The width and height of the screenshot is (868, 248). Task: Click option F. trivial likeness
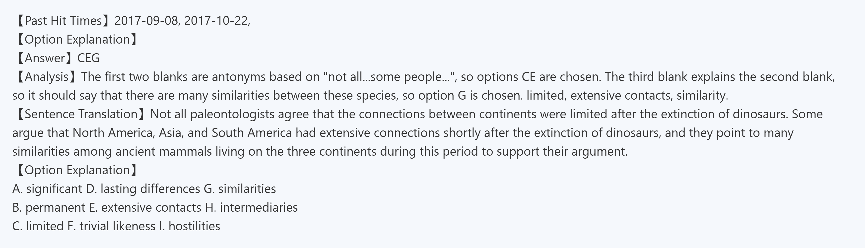coord(111,226)
